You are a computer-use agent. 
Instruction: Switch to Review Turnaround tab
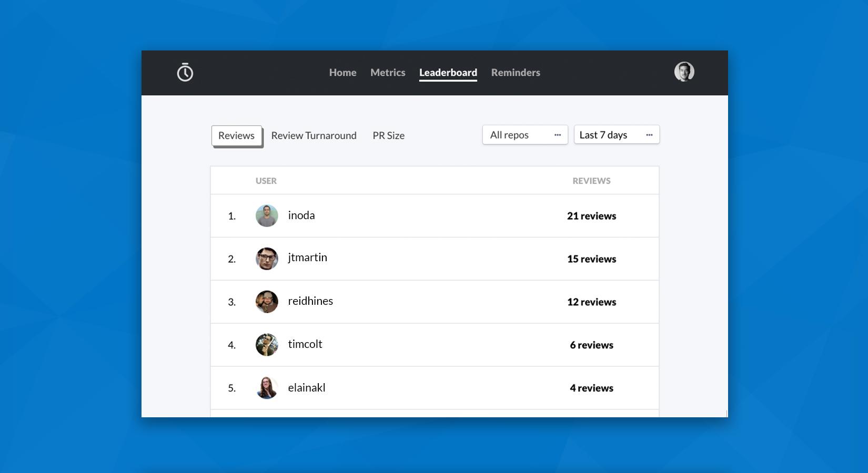314,136
